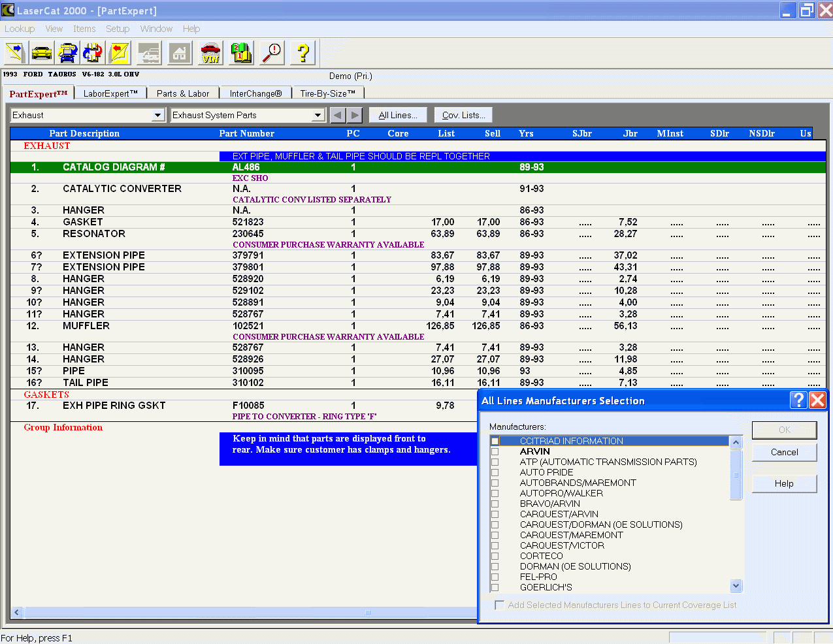This screenshot has height=644, width=833.
Task: Check the FEL-PRO manufacturer checkbox
Action: click(x=495, y=577)
